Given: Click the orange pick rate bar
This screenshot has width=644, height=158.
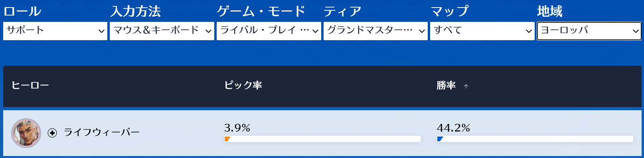Looking at the screenshot, I should (227, 139).
